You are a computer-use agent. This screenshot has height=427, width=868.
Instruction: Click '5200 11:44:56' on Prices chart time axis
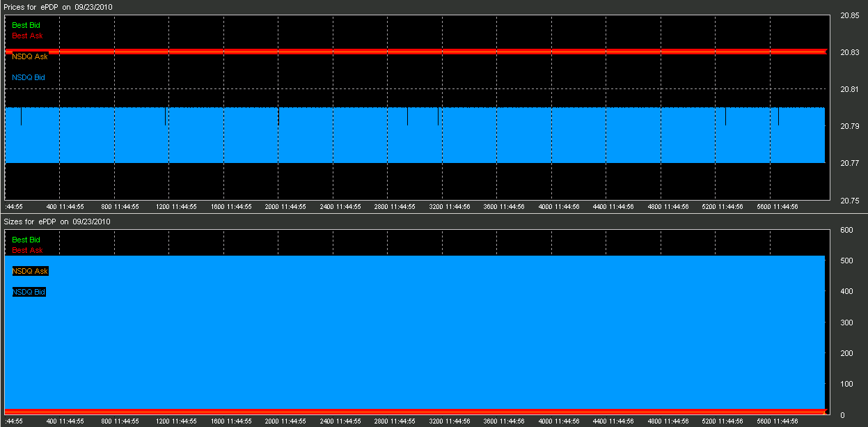723,207
